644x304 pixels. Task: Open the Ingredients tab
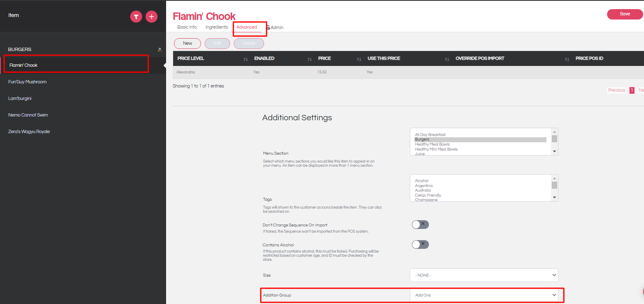click(x=217, y=27)
